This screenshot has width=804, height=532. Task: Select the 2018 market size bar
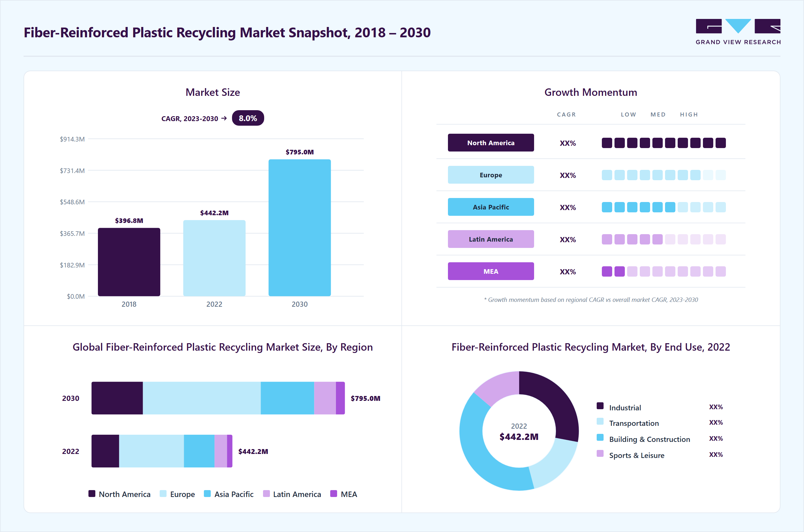[x=129, y=262]
